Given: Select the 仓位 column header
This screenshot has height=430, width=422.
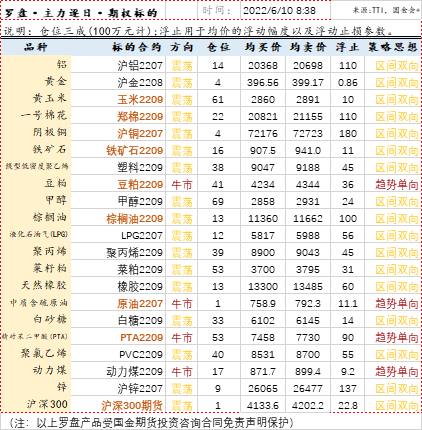Looking at the screenshot, I should [x=218, y=47].
